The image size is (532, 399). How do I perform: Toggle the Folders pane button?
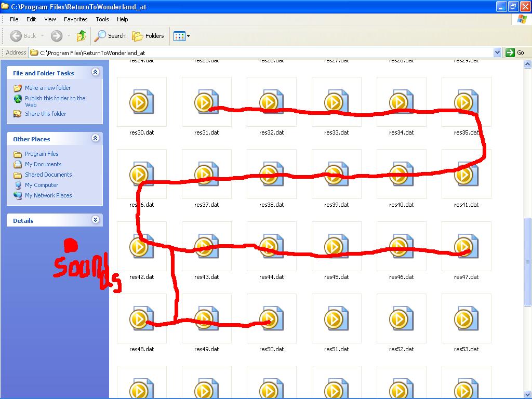[148, 36]
